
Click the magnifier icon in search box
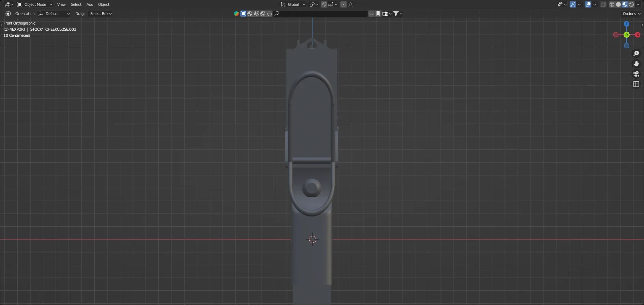coord(277,14)
